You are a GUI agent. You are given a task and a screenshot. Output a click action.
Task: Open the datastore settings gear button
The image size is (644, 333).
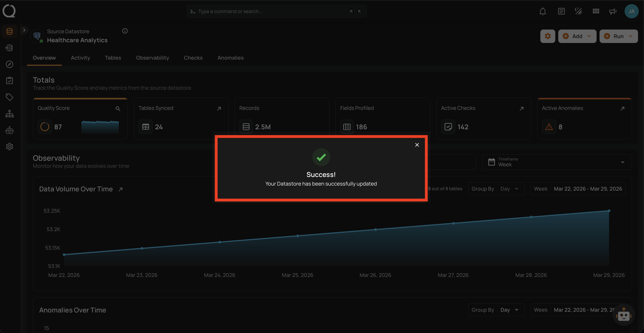547,36
